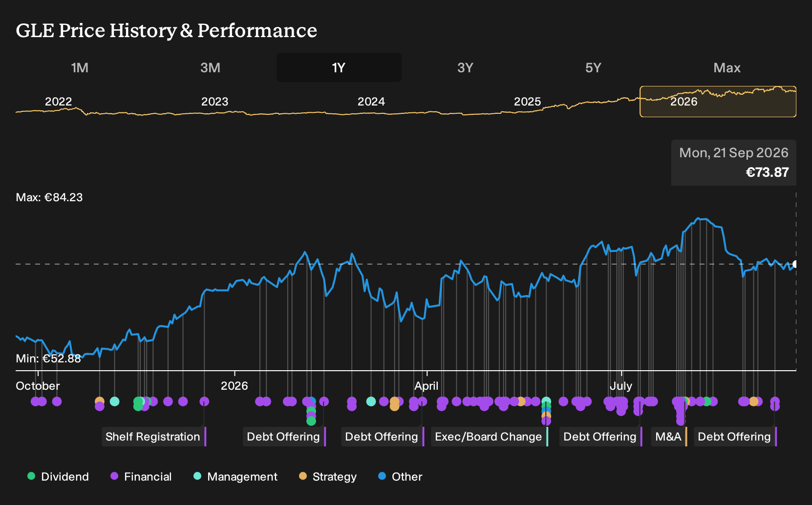Click the white current price point on chart
Image resolution: width=812 pixels, height=505 pixels.
click(x=795, y=264)
